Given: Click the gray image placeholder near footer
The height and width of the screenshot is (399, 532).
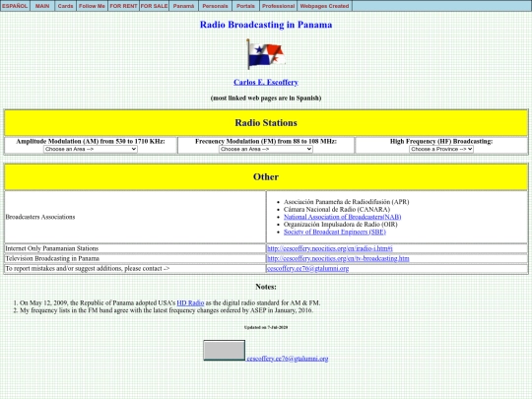Looking at the screenshot, I should point(224,350).
